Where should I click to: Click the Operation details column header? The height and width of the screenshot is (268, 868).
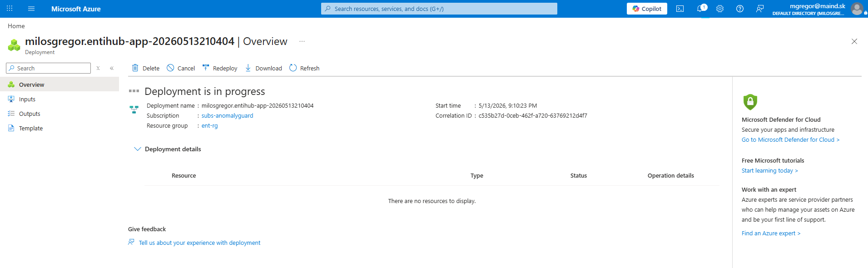671,176
